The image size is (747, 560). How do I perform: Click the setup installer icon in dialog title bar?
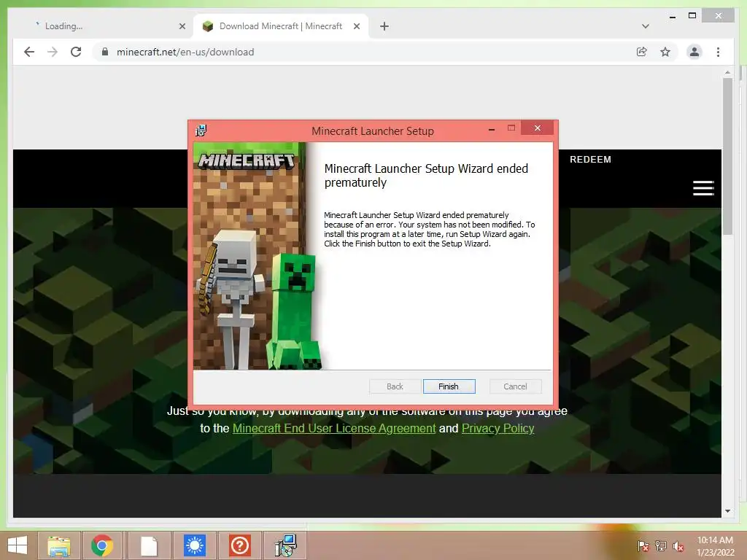pos(201,130)
